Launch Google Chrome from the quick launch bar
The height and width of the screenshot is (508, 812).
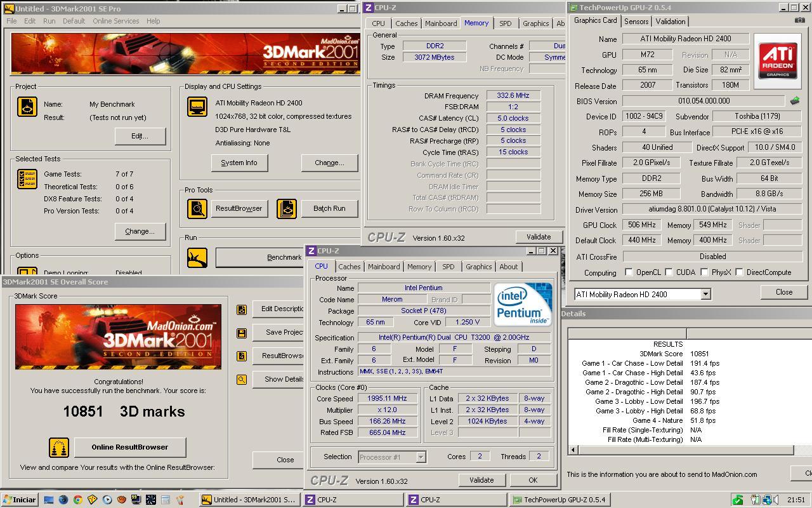(77, 500)
